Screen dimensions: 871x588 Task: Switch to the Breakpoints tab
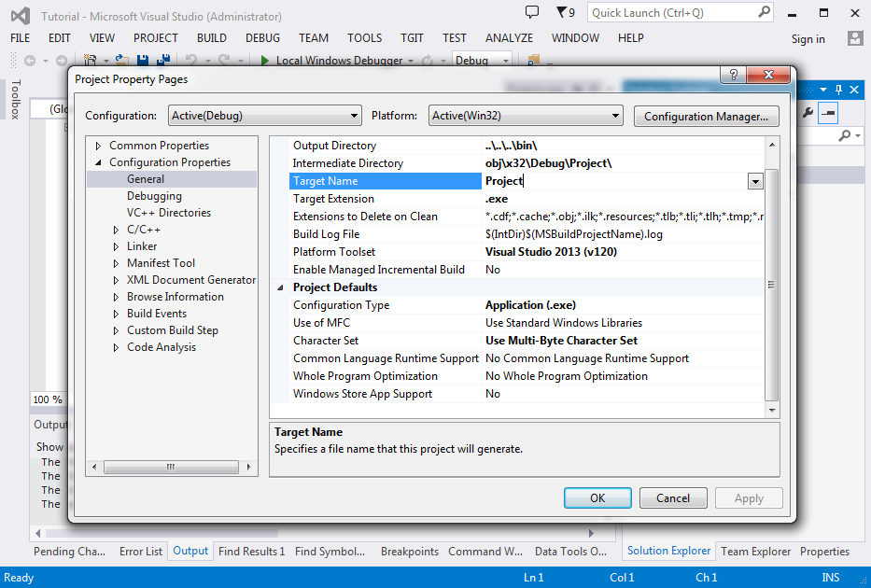pyautogui.click(x=410, y=552)
